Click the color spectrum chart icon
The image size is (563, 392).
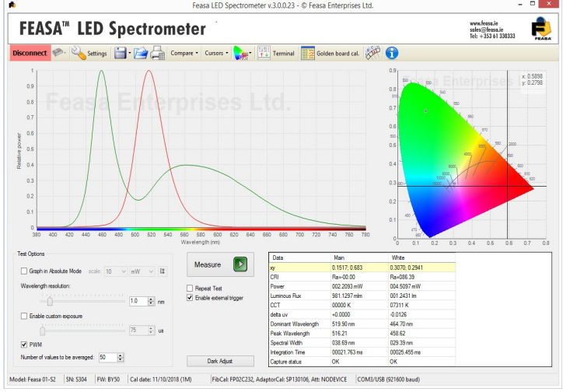pyautogui.click(x=242, y=53)
